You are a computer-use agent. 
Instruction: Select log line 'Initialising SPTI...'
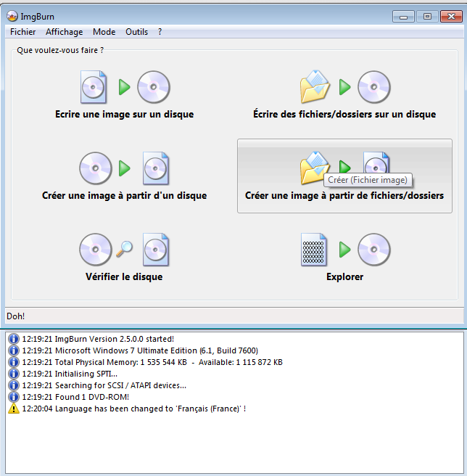pyautogui.click(x=70, y=374)
